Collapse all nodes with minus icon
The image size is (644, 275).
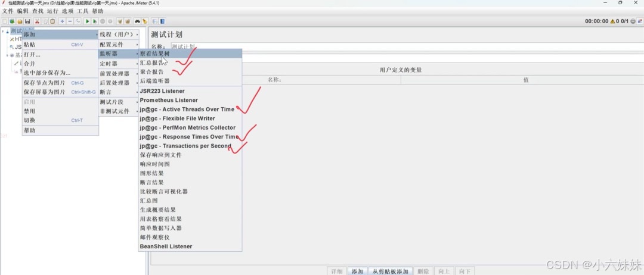(x=70, y=21)
